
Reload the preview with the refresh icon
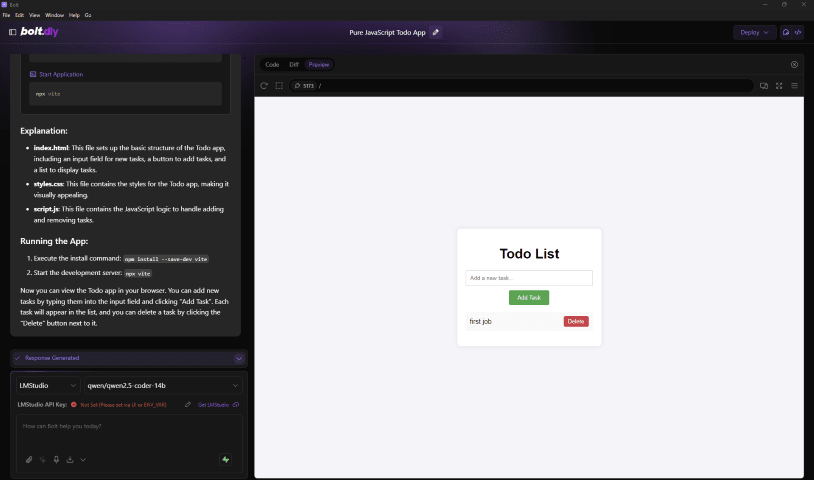[264, 86]
